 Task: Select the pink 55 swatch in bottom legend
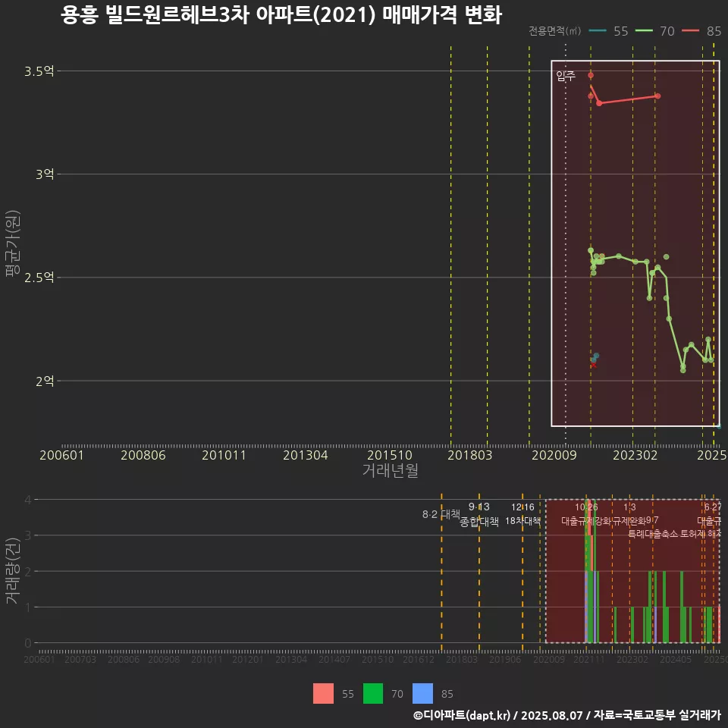(x=323, y=694)
